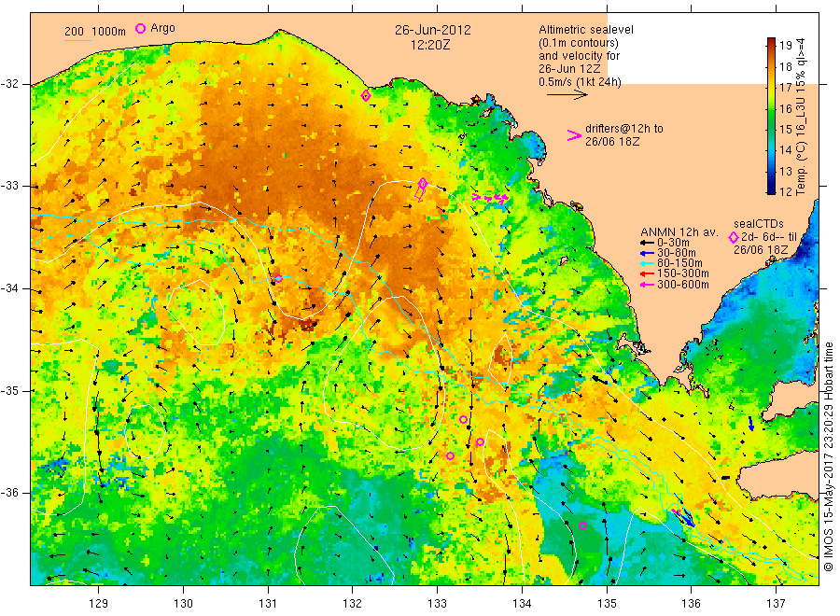Click the vertical 'Temp. (°C) 16_L3U' colour bar label
The height and width of the screenshot is (616, 840).
coord(801,117)
